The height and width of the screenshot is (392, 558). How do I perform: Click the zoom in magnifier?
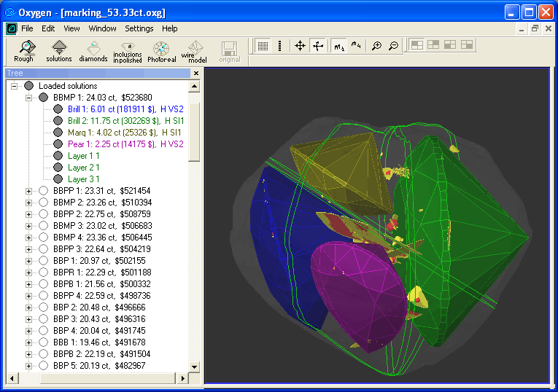coord(376,46)
